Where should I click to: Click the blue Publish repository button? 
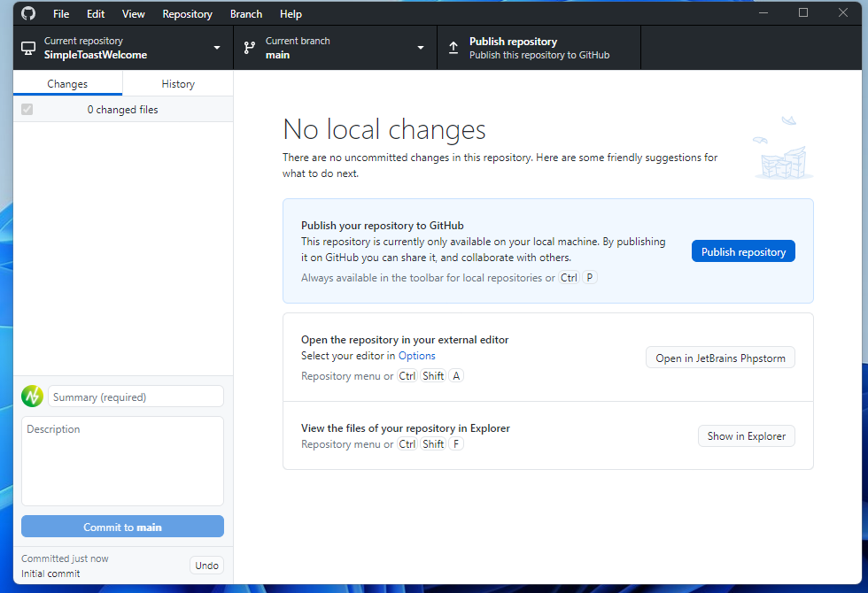pyautogui.click(x=743, y=250)
